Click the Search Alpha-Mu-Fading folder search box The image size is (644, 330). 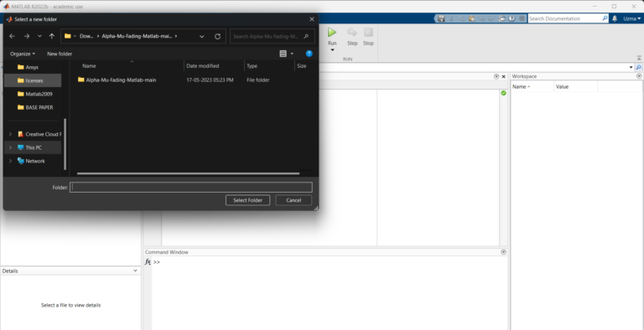(273, 36)
